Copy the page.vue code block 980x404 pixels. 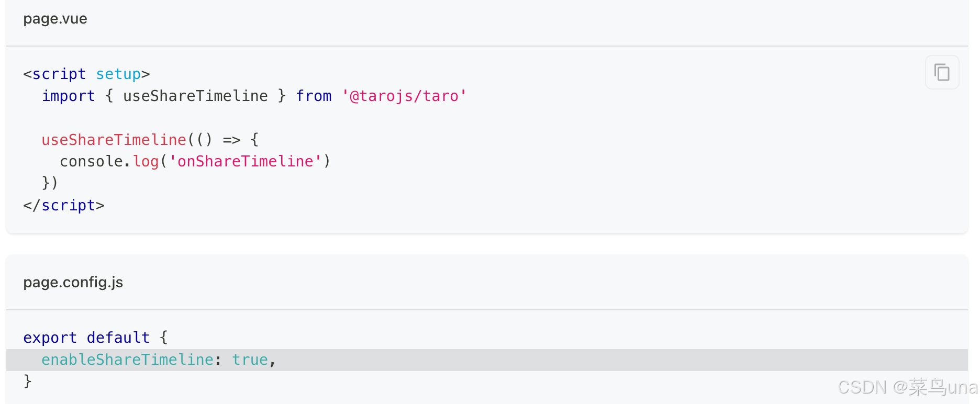click(942, 72)
